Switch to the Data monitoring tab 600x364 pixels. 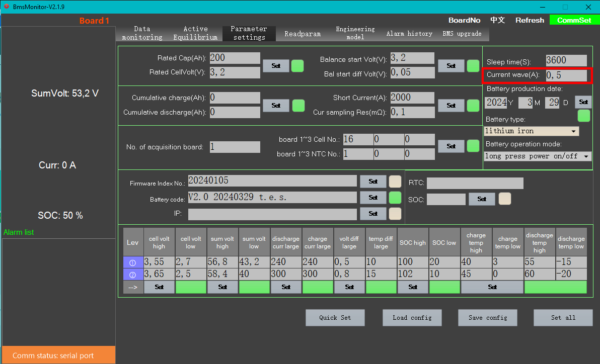click(142, 33)
